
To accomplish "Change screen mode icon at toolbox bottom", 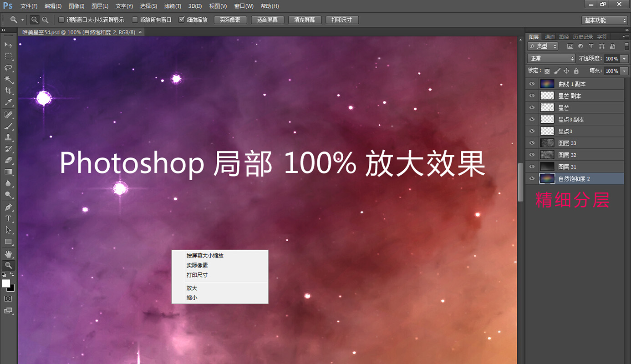I will [8, 311].
